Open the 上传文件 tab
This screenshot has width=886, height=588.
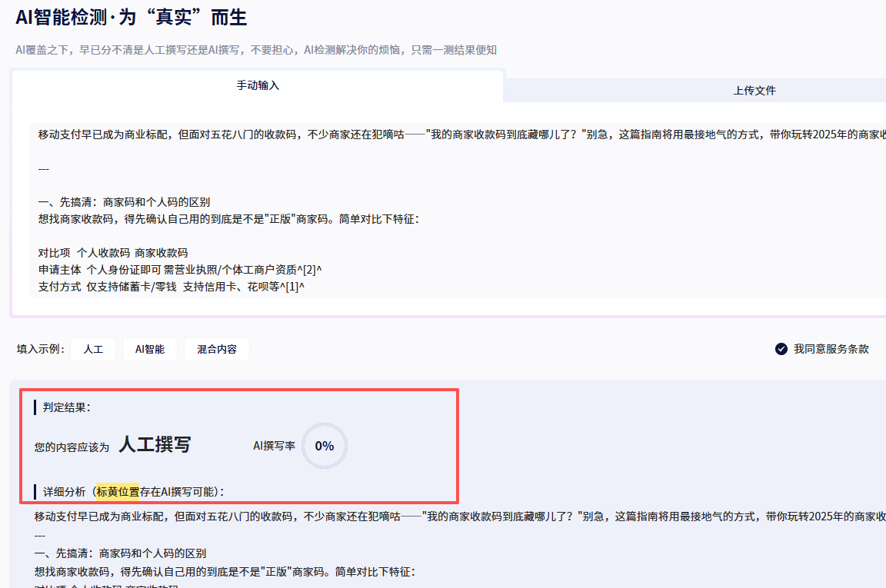754,90
